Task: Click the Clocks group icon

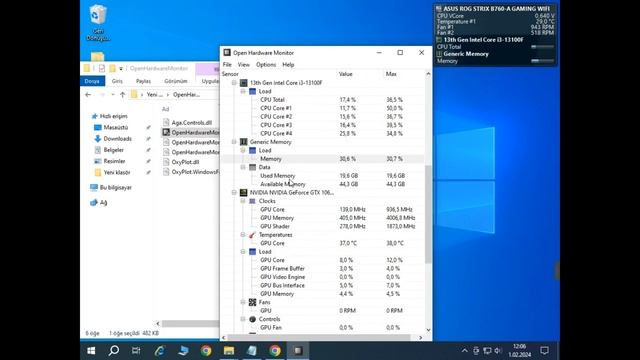Action: coord(252,201)
